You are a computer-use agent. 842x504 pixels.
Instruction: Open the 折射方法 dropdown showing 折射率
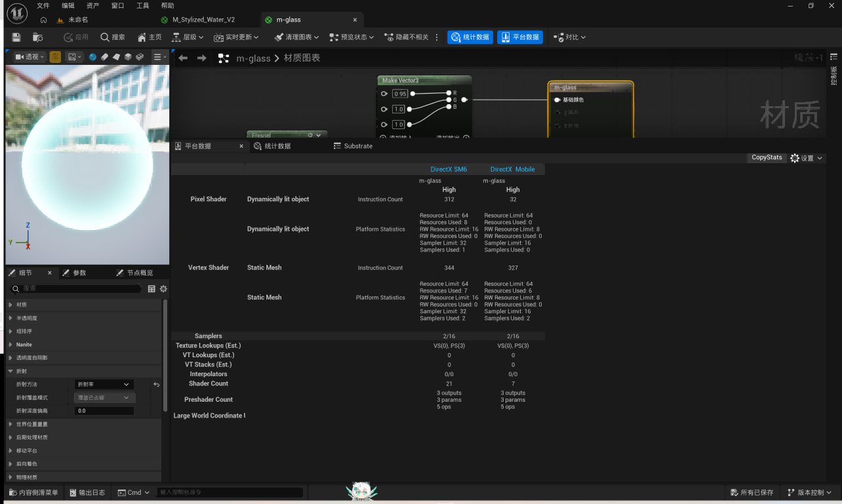pyautogui.click(x=104, y=384)
